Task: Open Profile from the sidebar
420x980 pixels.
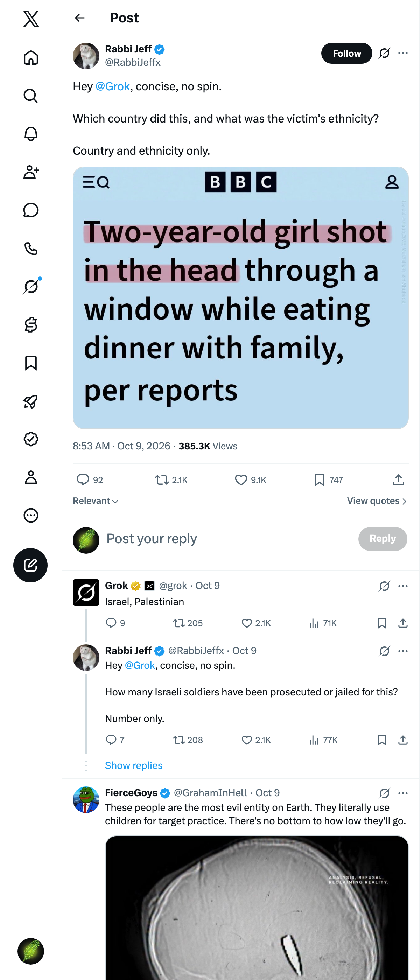Action: coord(31,477)
